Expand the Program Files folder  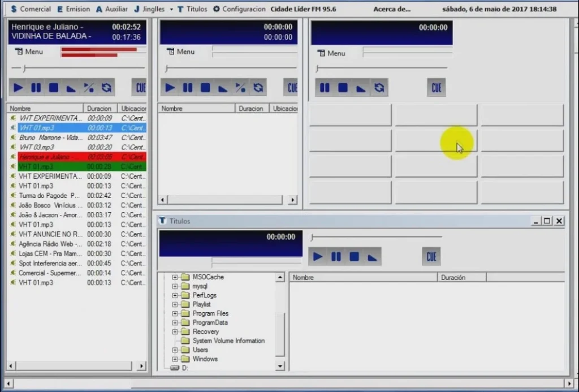coord(175,313)
